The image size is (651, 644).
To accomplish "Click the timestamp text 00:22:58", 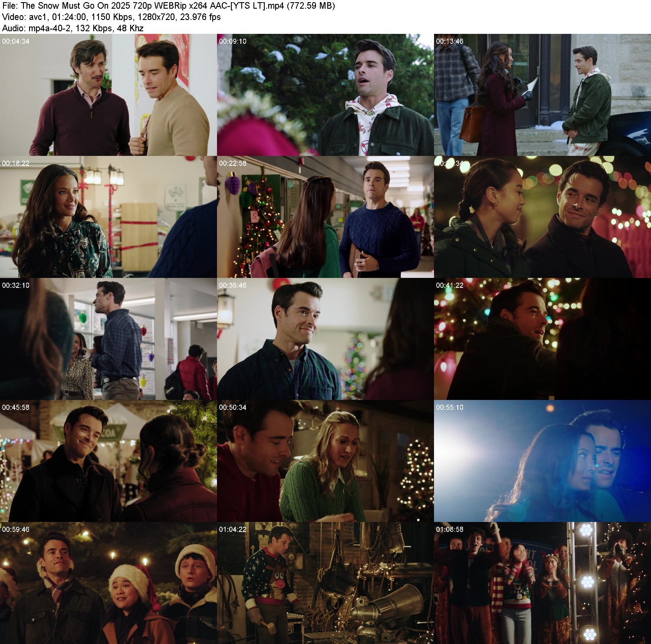I will pyautogui.click(x=233, y=163).
